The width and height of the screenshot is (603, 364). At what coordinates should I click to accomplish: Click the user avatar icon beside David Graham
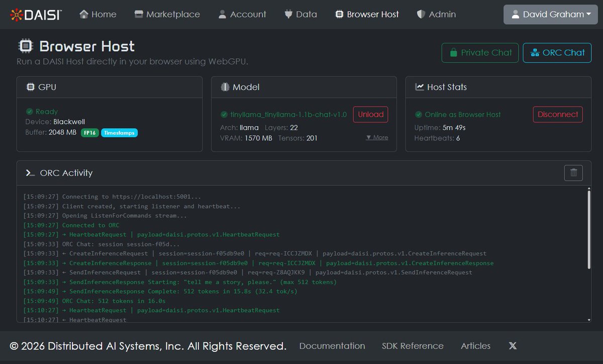pos(515,15)
